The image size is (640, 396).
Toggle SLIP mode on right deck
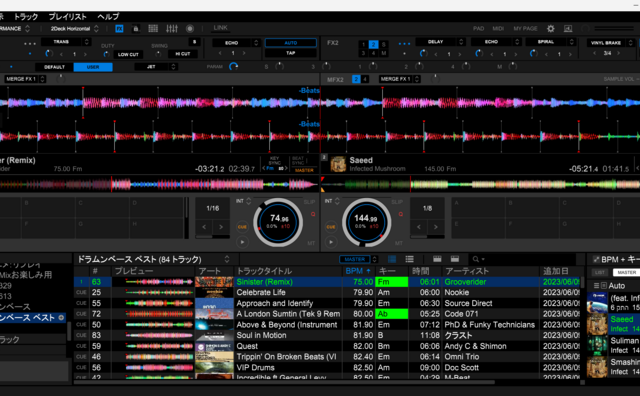[397, 202]
